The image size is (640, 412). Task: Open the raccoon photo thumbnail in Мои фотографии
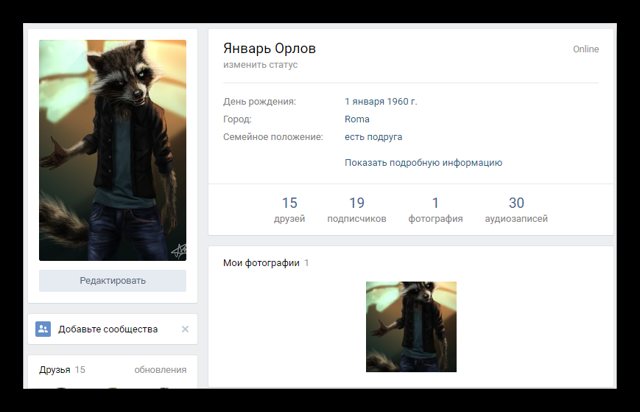click(x=411, y=327)
